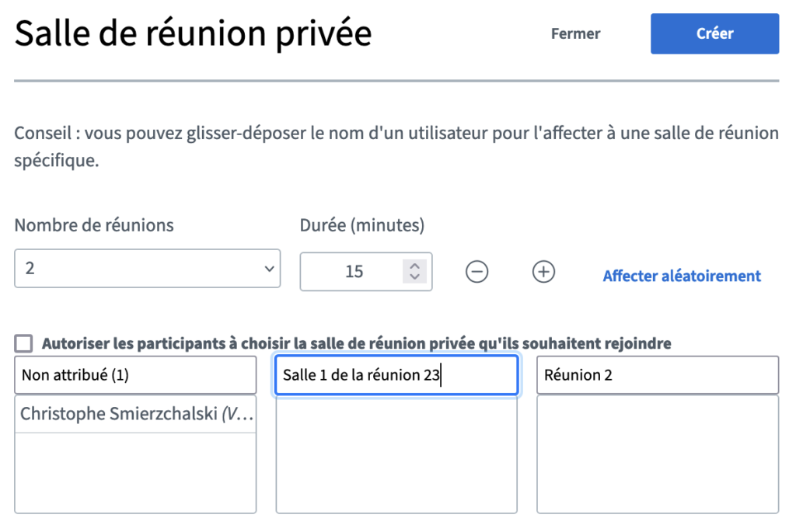Click the chevron of the rooms number select
796x532 pixels.
pos(269,269)
